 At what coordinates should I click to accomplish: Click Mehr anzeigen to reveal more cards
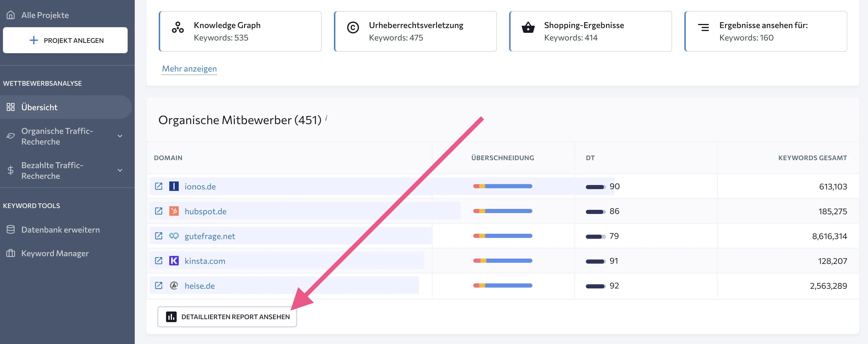click(189, 69)
